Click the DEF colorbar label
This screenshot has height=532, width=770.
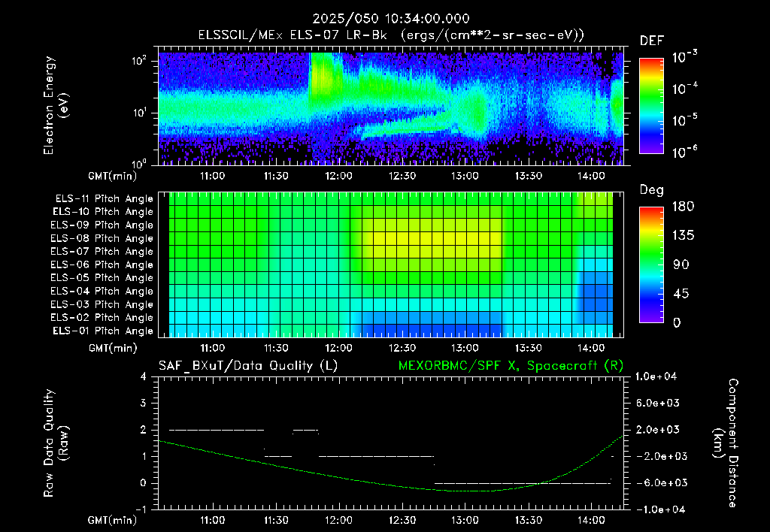point(652,41)
